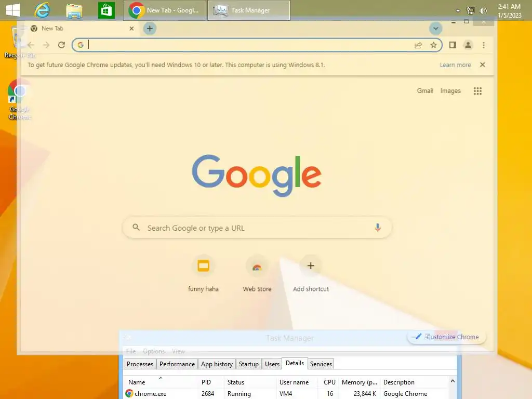Open Chrome profile avatar menu

[468, 45]
